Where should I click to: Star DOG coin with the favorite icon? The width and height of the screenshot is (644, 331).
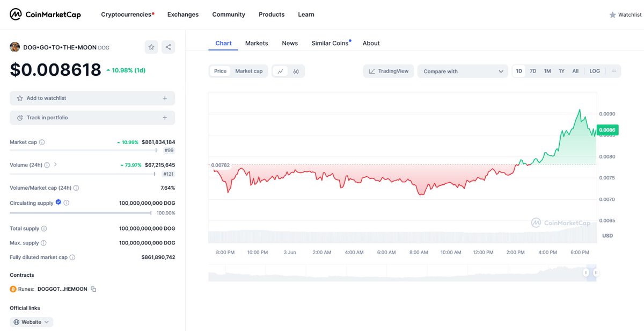(151, 47)
